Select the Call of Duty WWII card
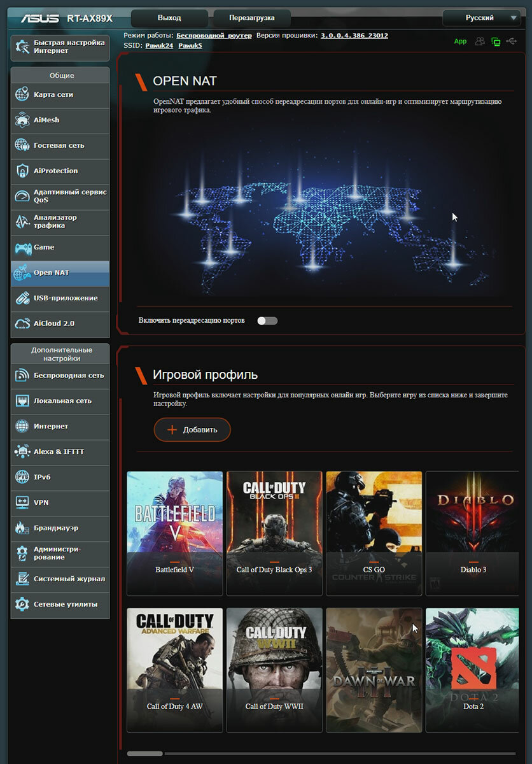 click(274, 670)
